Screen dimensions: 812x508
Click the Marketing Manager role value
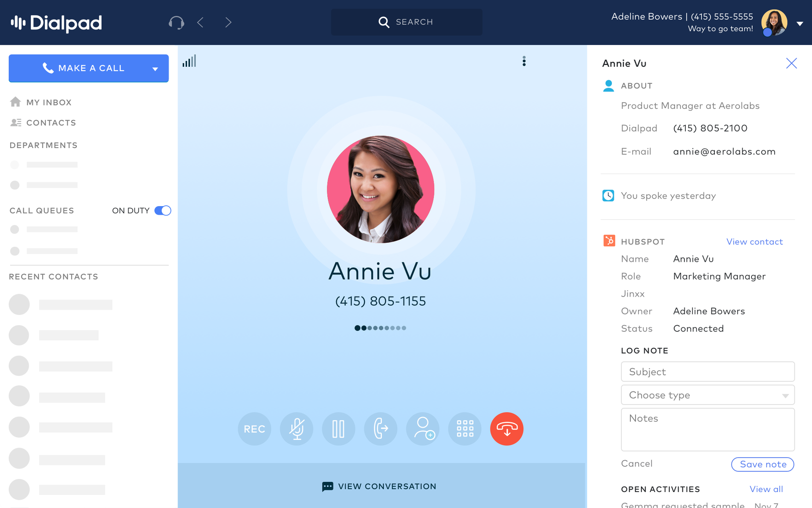719,276
